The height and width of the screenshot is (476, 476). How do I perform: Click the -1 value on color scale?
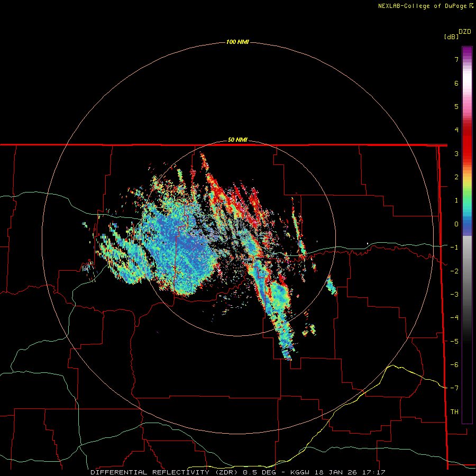click(x=454, y=248)
